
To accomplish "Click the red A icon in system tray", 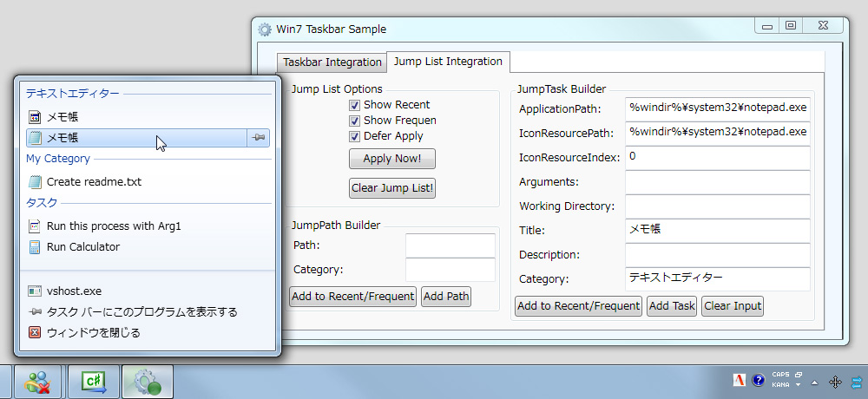I will (x=739, y=380).
